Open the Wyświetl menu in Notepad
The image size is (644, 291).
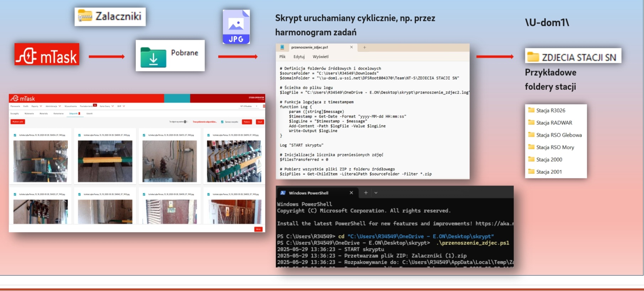[x=320, y=56]
